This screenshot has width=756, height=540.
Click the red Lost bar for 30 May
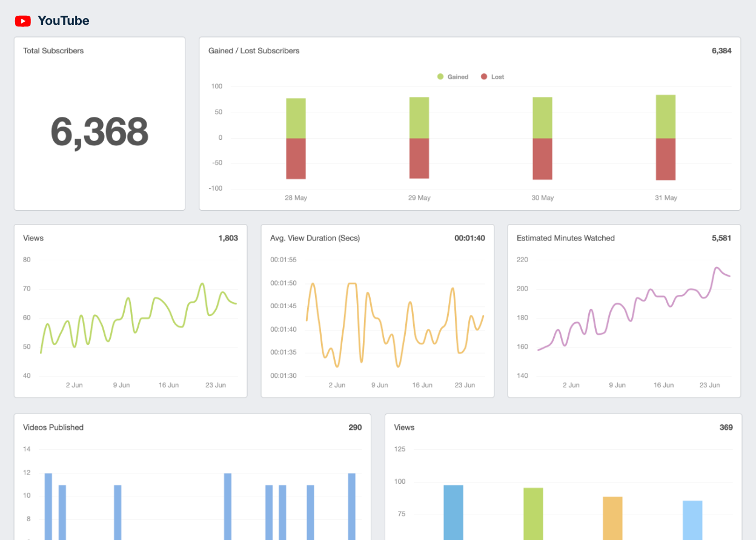pyautogui.click(x=542, y=159)
